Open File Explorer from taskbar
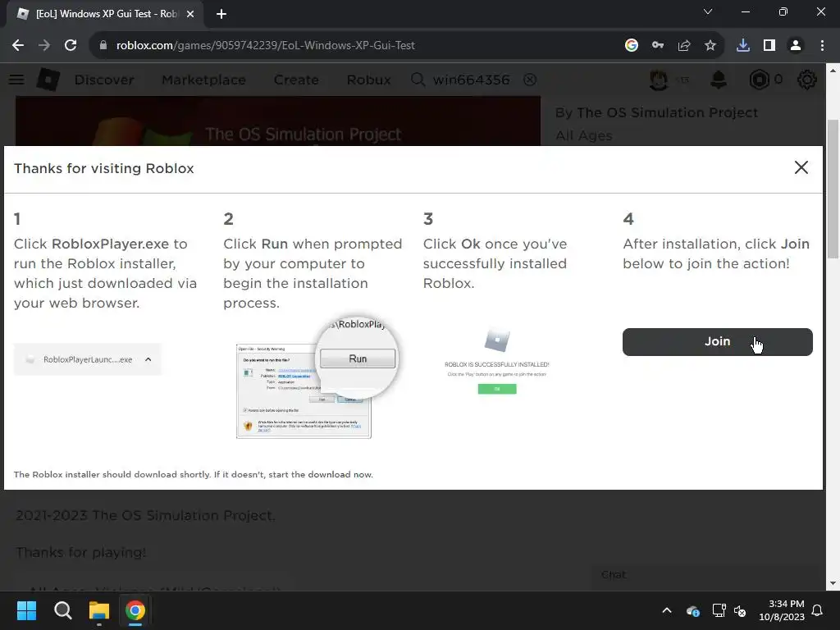The image size is (840, 630). (x=99, y=610)
